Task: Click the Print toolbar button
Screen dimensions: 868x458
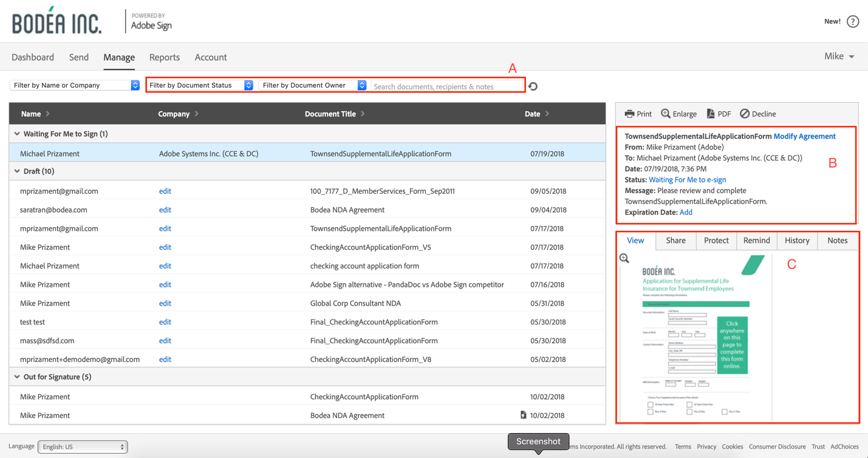Action: [x=638, y=114]
